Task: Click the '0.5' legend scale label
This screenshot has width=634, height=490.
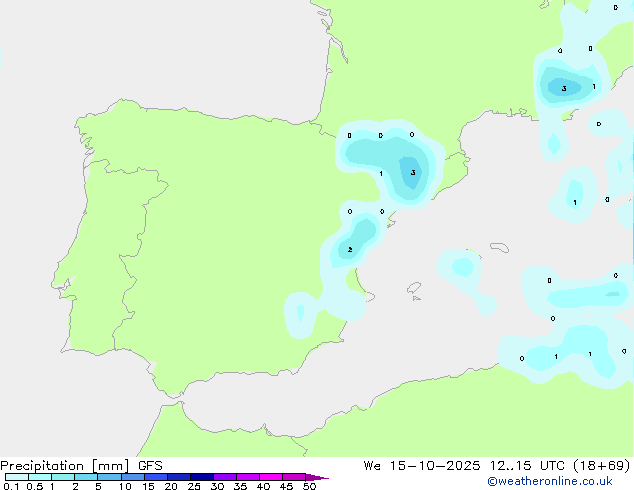Action: (35, 486)
